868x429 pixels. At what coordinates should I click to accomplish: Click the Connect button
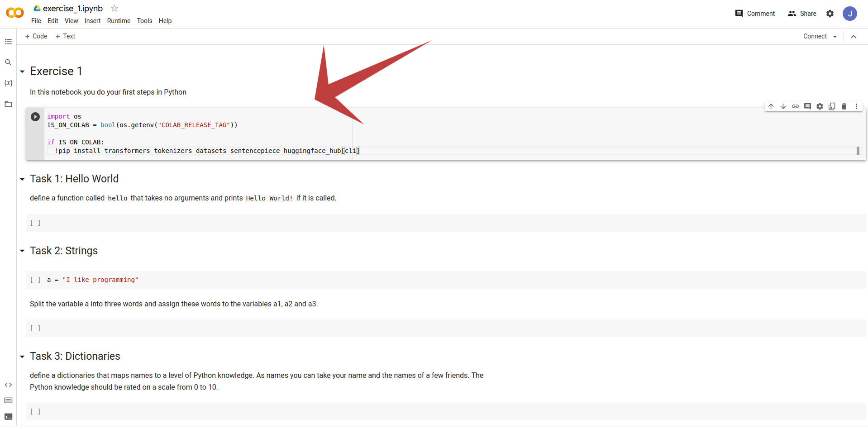[815, 36]
